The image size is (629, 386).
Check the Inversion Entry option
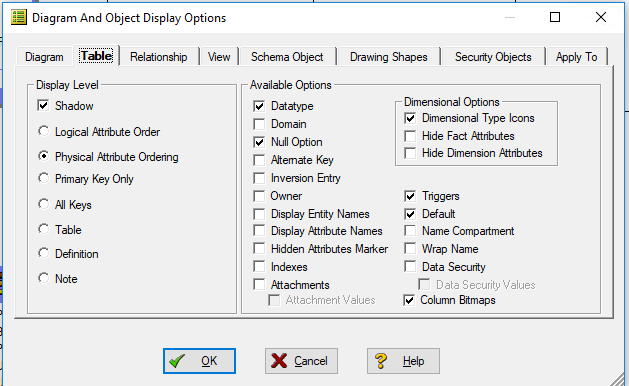coord(259,178)
